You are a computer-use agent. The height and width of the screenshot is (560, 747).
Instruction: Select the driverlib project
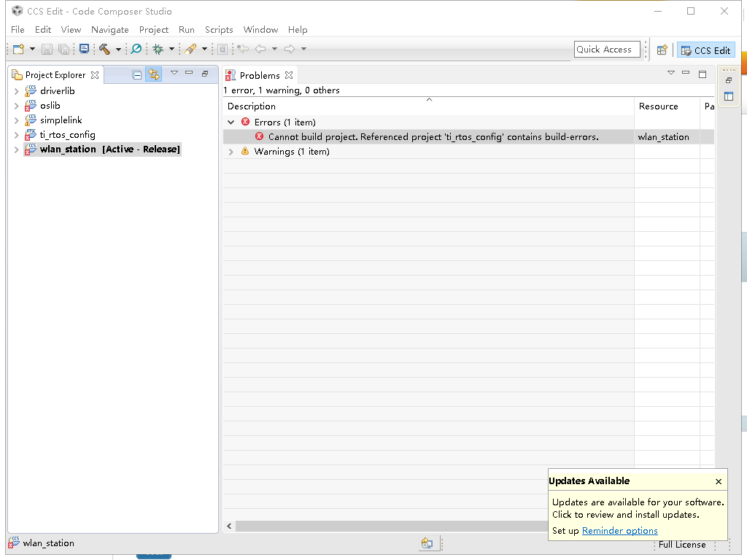(57, 90)
